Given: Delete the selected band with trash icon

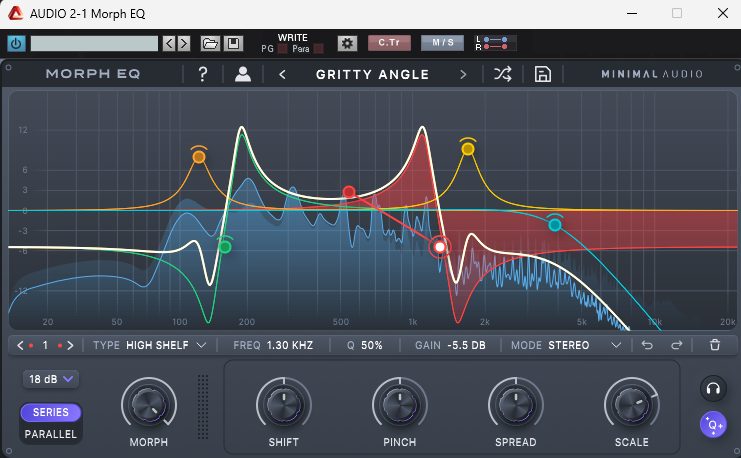Looking at the screenshot, I should [715, 345].
